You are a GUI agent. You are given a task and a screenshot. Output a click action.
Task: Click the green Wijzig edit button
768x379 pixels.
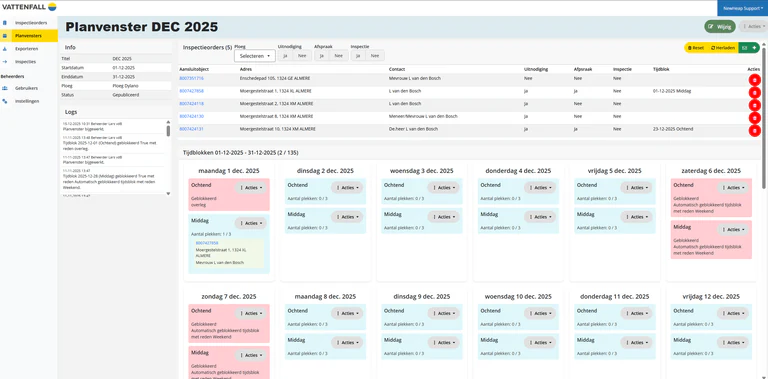point(720,26)
